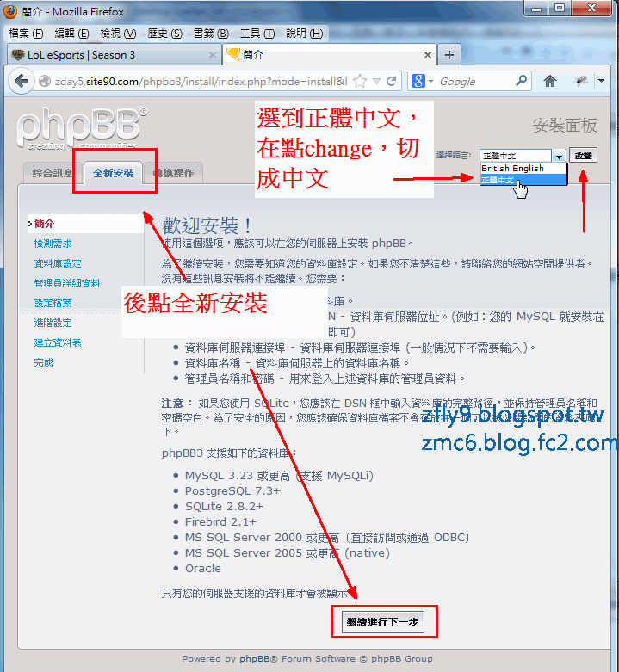Open the toolbar overflow dropdown arrow
The width and height of the screenshot is (619, 672).
(602, 81)
